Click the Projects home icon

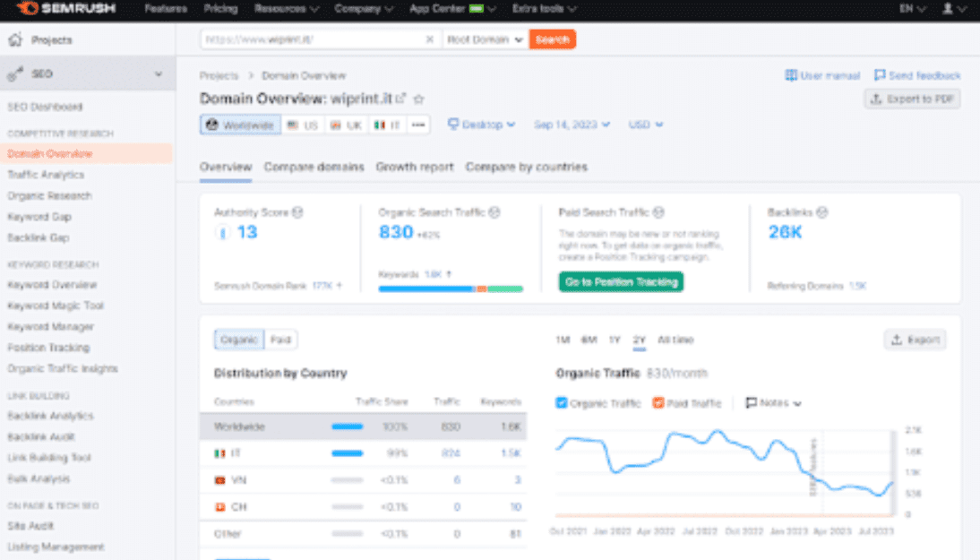14,40
